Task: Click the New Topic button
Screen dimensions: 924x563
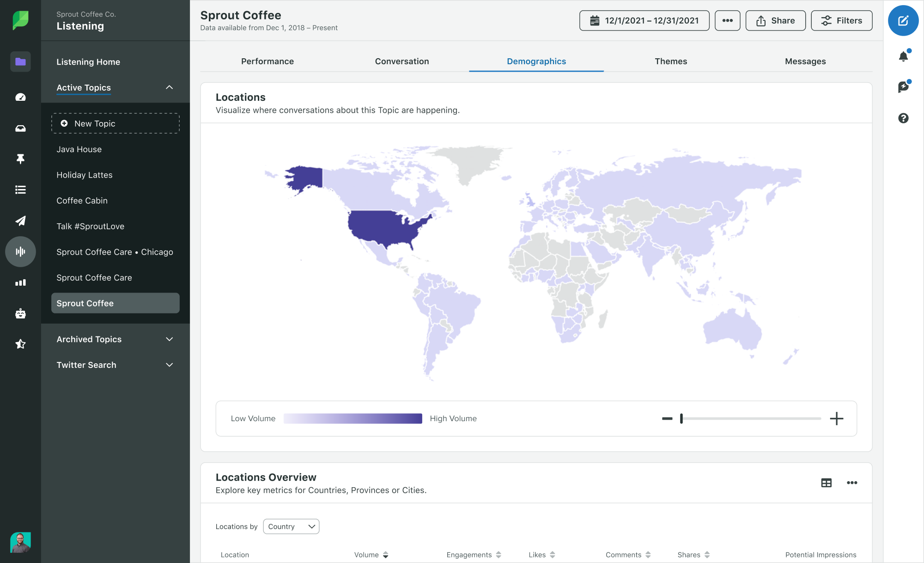Action: [x=115, y=123]
